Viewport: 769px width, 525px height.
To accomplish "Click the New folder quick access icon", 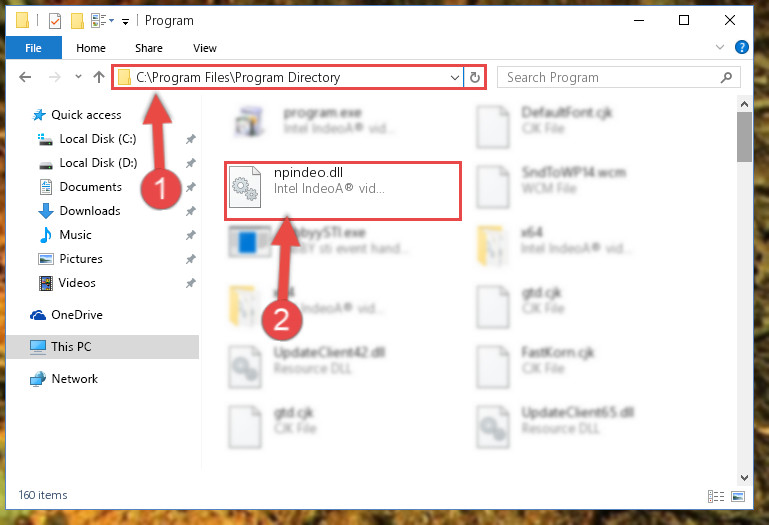I will (77, 21).
